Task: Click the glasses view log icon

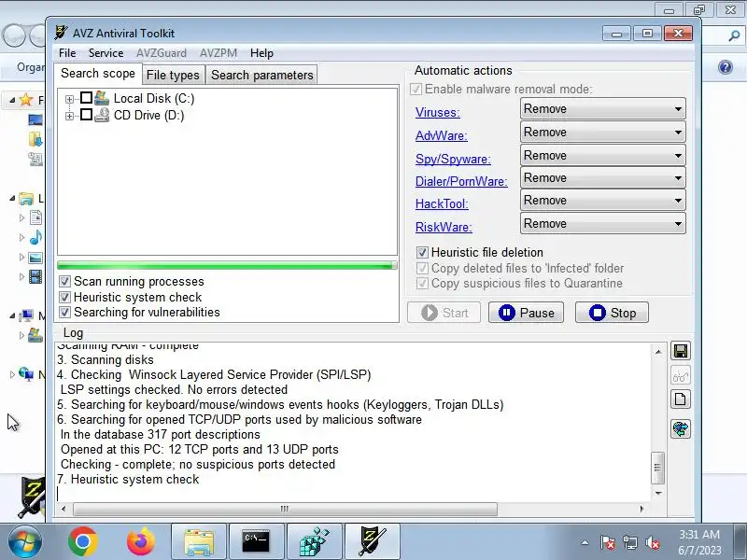Action: click(x=681, y=376)
